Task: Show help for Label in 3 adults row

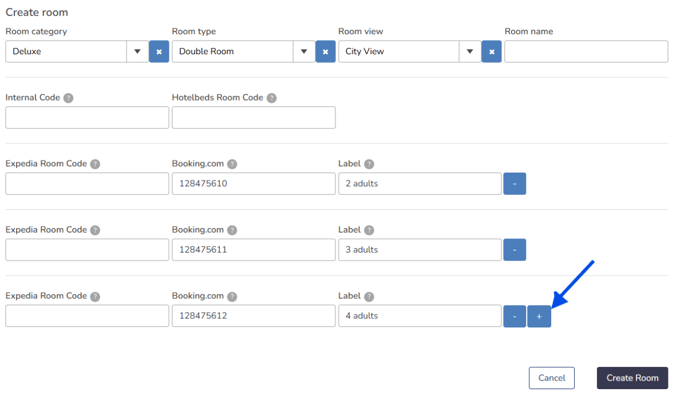Action: [369, 230]
